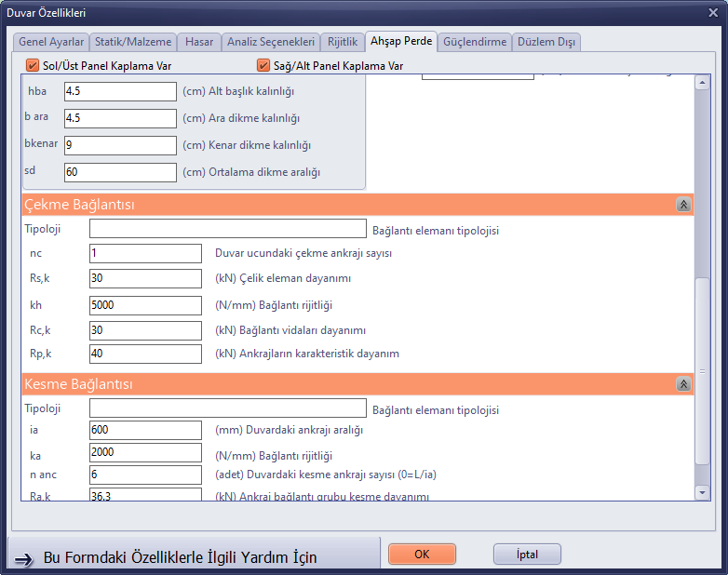The width and height of the screenshot is (728, 575).
Task: Collapse the Kesme Bağlantısı section chevron
Action: pos(683,383)
